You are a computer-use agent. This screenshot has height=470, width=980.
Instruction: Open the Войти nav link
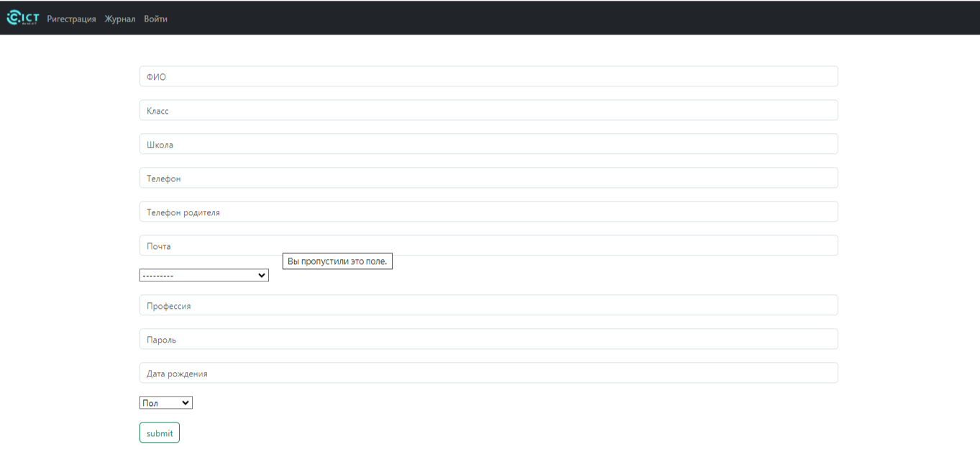[x=155, y=19]
